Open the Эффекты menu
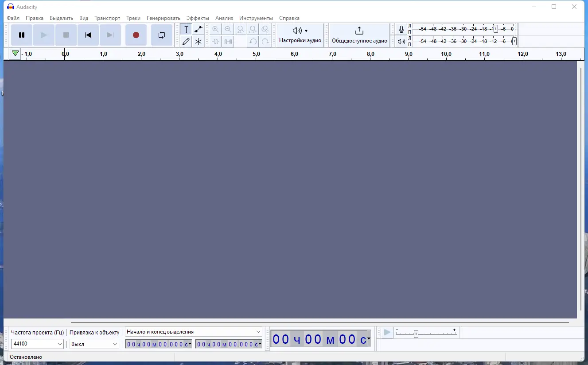588x365 pixels. [x=198, y=18]
